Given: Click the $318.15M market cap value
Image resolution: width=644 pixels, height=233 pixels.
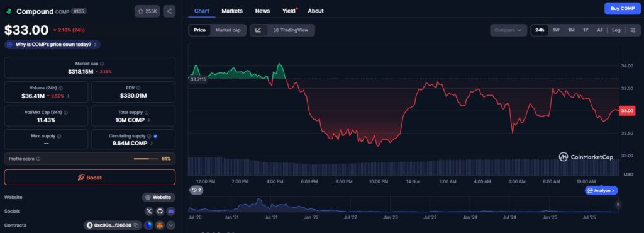Looking at the screenshot, I should pos(81,72).
